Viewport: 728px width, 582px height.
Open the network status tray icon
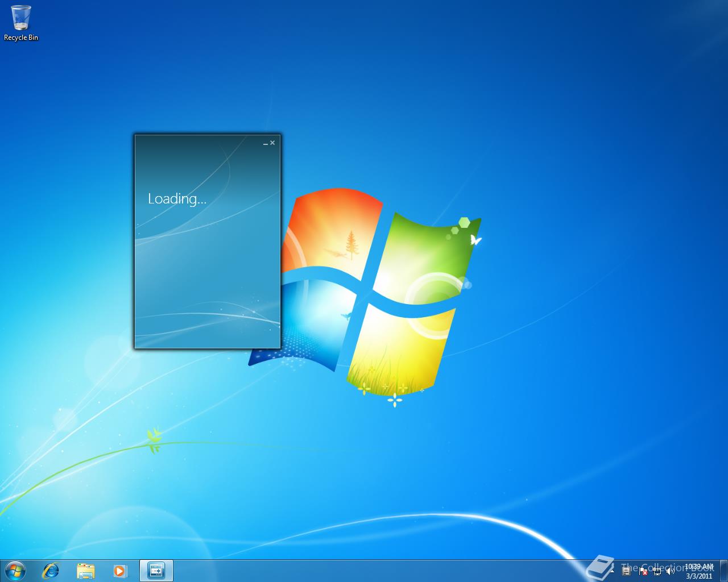pyautogui.click(x=657, y=571)
